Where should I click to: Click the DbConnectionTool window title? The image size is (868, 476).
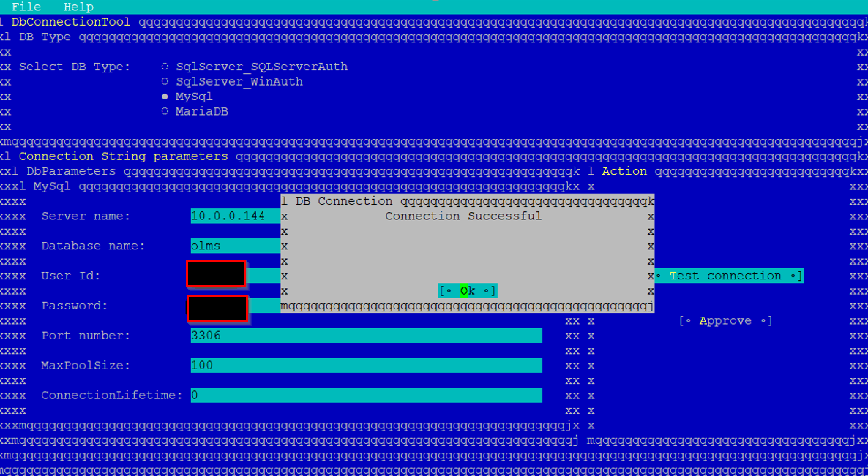pyautogui.click(x=71, y=22)
